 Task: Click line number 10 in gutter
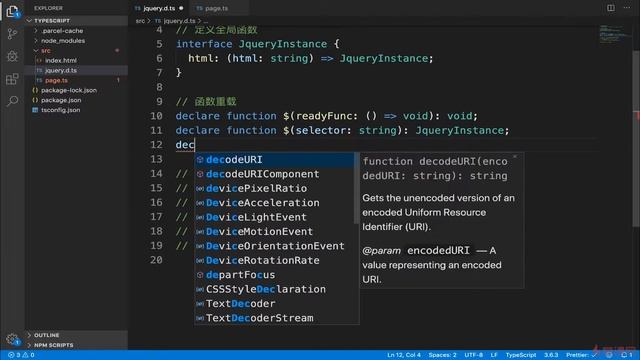156,116
